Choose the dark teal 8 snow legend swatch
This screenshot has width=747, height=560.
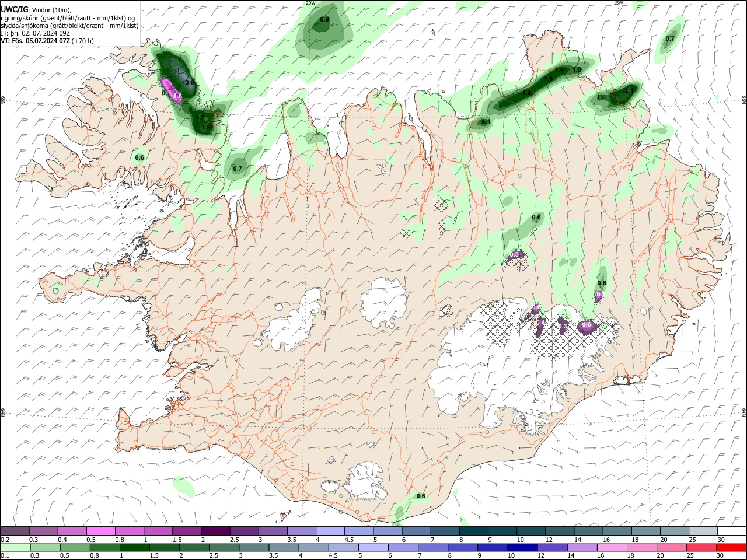click(473, 531)
